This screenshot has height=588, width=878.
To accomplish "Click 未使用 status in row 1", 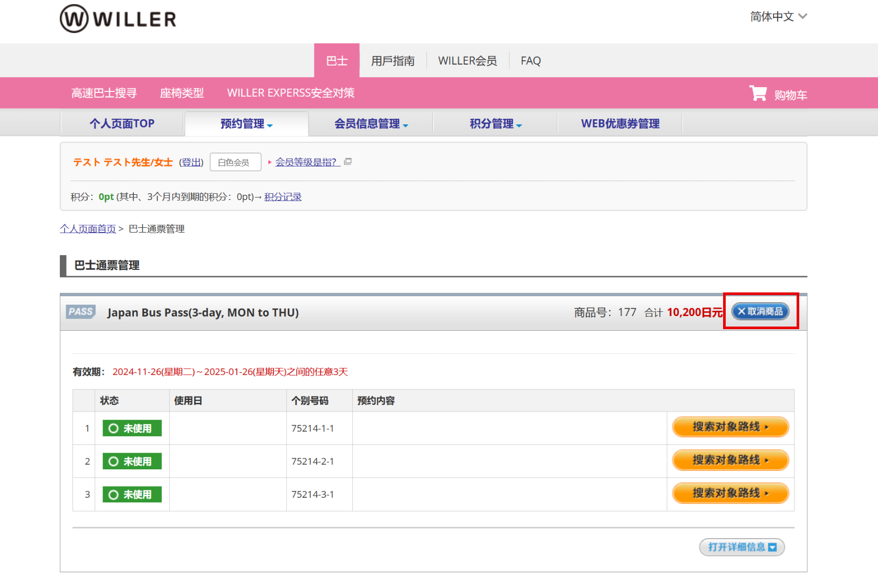I will 132,428.
